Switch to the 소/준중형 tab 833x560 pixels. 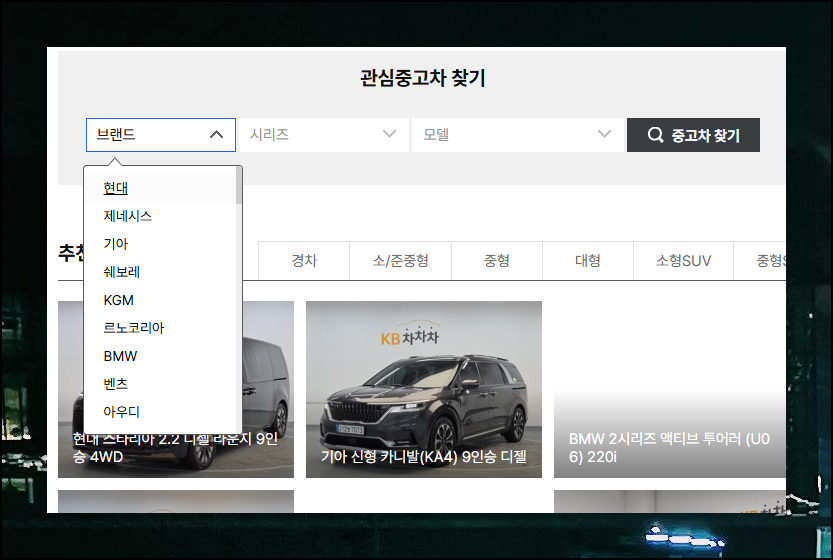coord(401,261)
